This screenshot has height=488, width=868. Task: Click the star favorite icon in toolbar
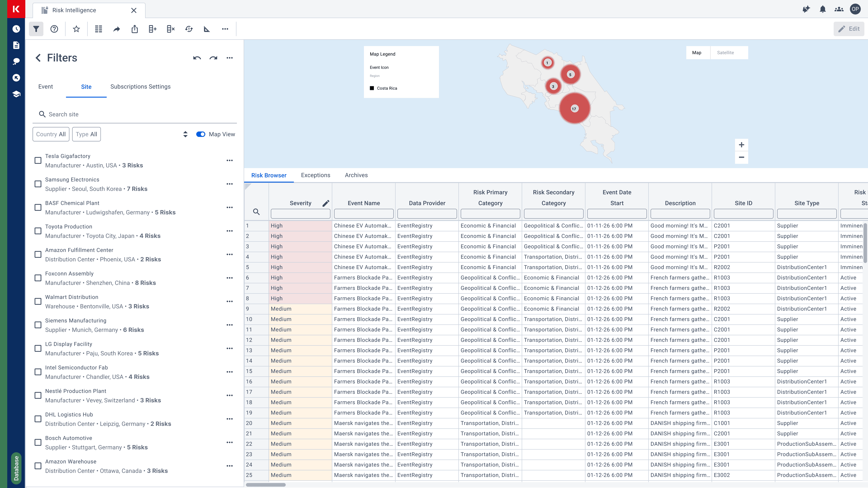(76, 29)
